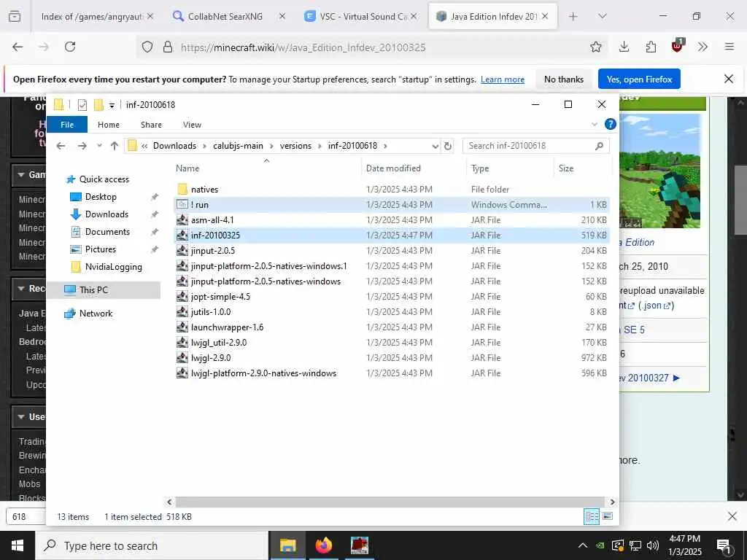
Task: Select the '! run' command file icon
Action: pos(182,204)
